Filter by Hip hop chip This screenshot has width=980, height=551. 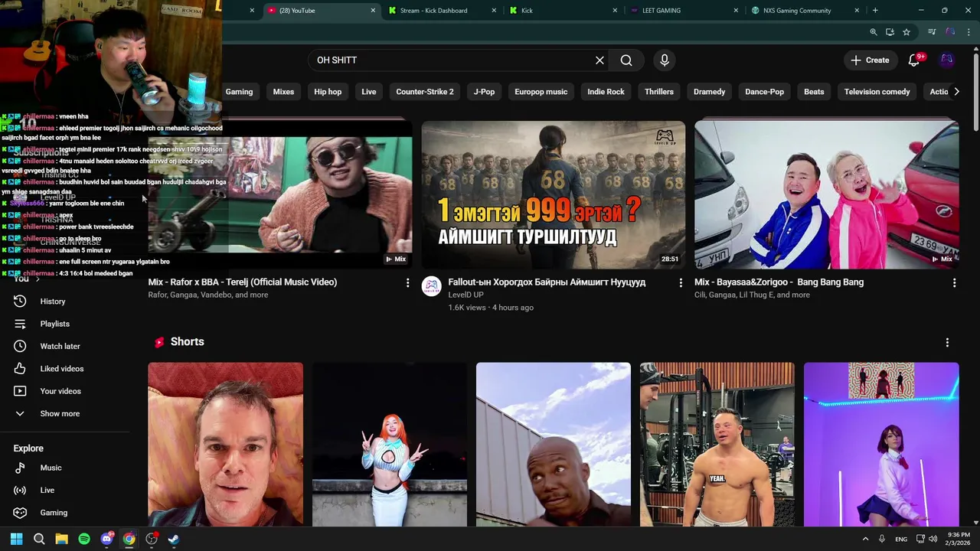[328, 92]
